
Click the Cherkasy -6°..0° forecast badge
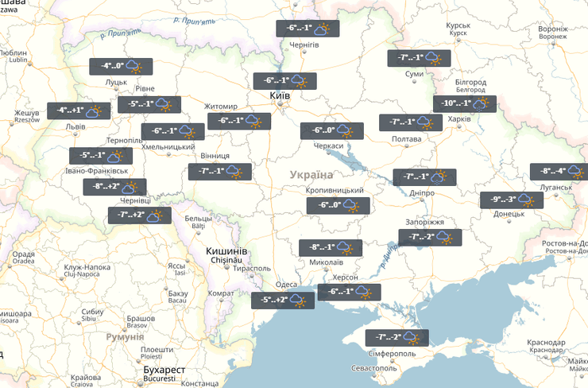[331, 131]
